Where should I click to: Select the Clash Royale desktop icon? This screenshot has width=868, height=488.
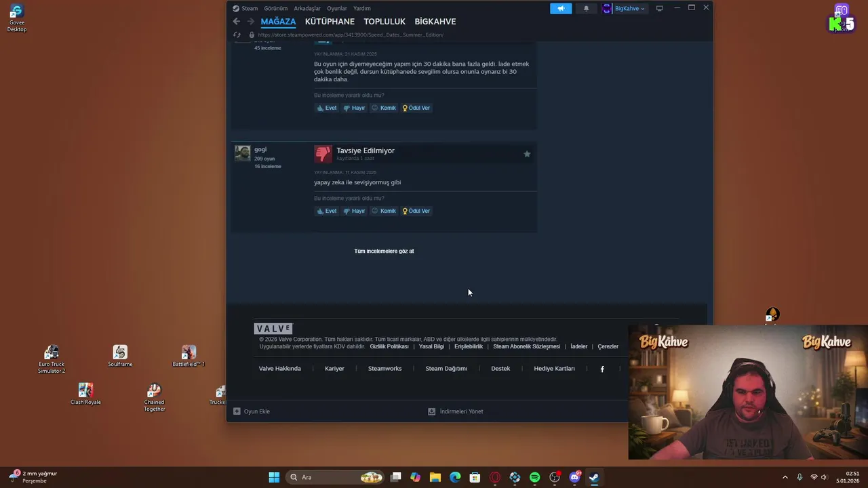(85, 394)
